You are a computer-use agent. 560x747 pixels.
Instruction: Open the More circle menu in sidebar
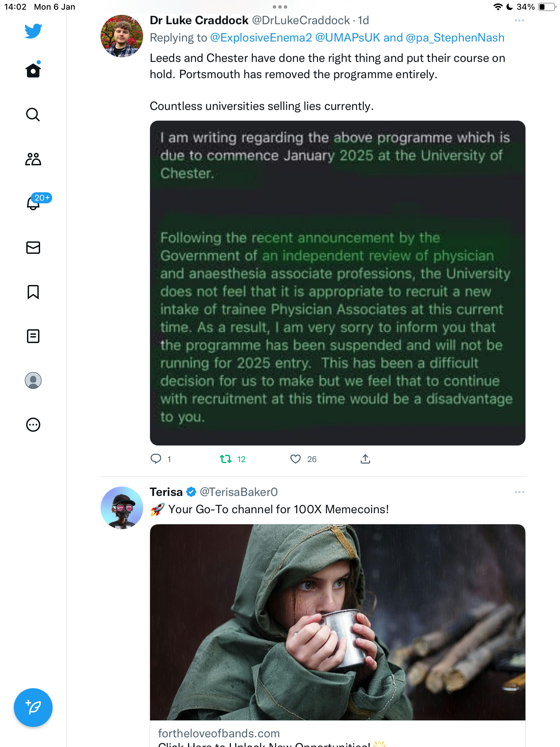pyautogui.click(x=33, y=425)
